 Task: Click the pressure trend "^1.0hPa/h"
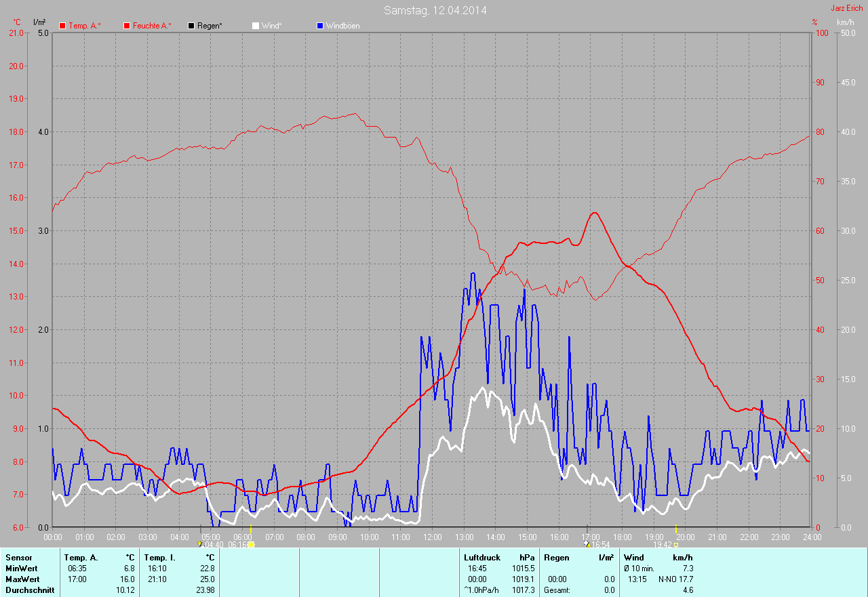pyautogui.click(x=481, y=590)
